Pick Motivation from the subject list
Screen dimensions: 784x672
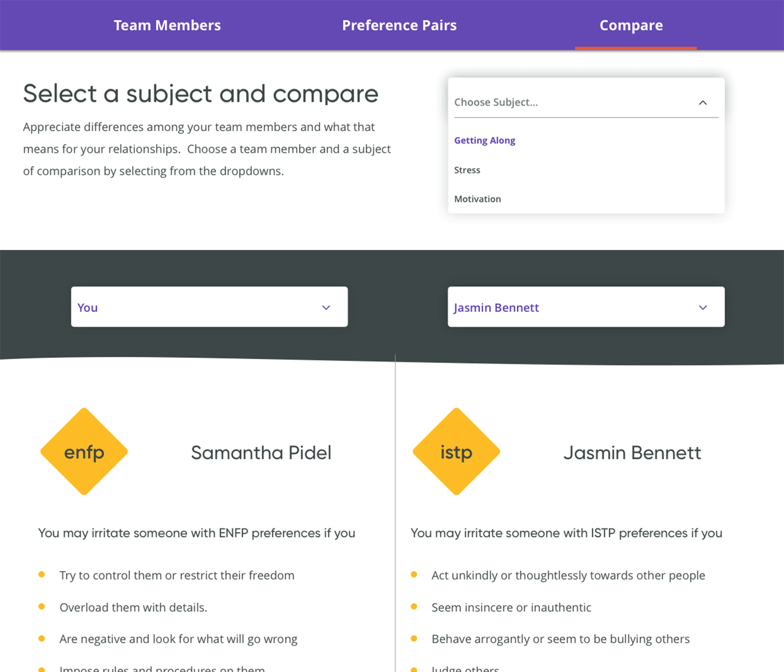click(x=477, y=199)
